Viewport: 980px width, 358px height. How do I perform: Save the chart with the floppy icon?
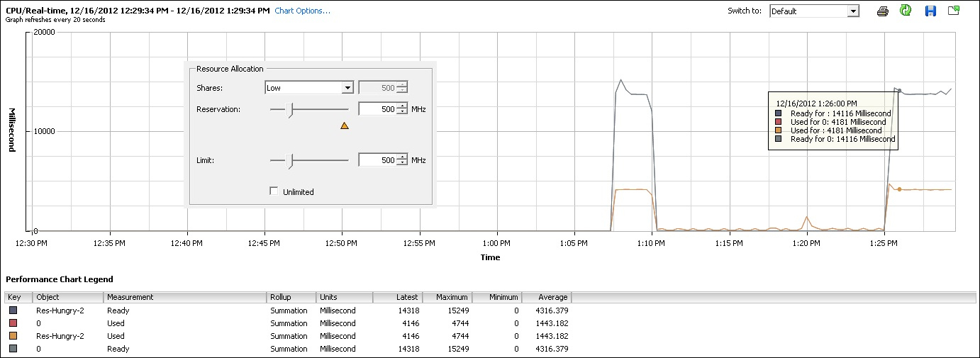pyautogui.click(x=930, y=11)
